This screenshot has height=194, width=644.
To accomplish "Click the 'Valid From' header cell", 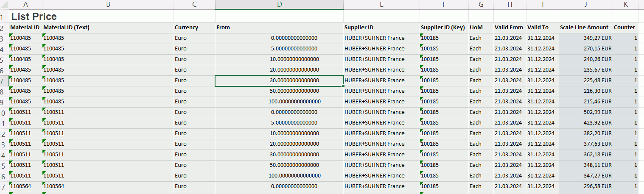I will point(509,28).
